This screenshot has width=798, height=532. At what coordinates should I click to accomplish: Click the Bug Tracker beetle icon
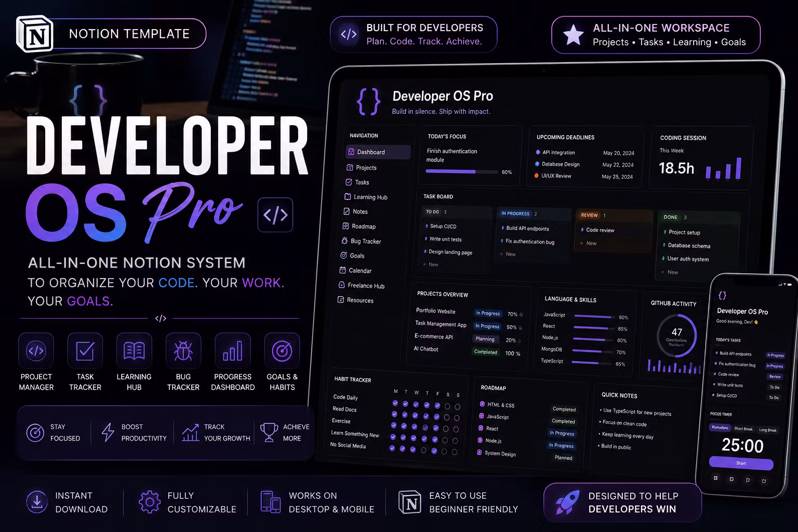click(x=183, y=351)
